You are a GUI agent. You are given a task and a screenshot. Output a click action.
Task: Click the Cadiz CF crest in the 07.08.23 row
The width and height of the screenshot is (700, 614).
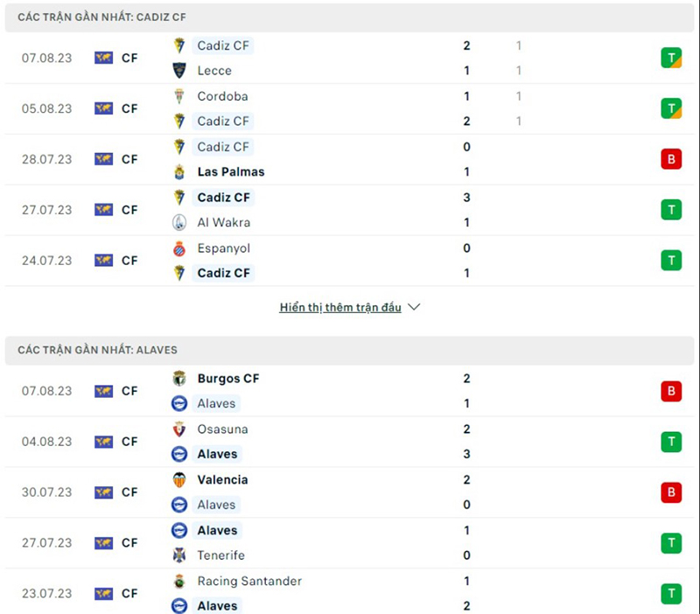(x=179, y=45)
